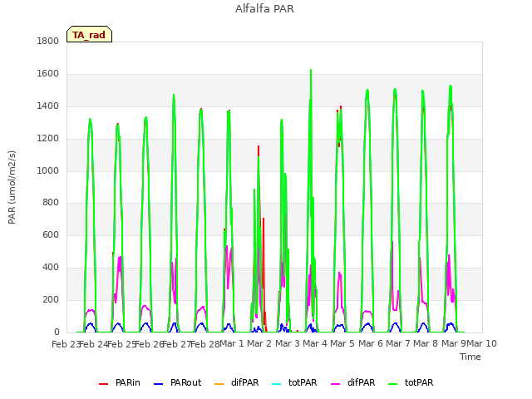Click the magenta difPAR legend swatch

point(336,384)
